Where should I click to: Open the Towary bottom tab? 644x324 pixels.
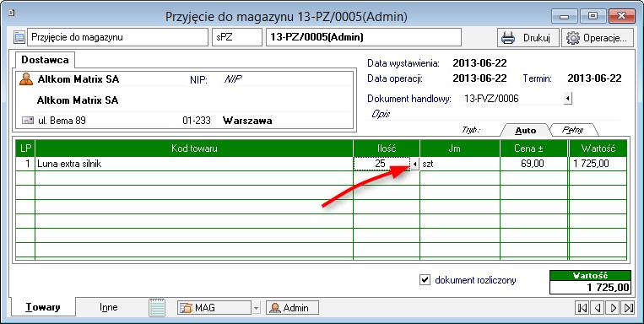43,307
